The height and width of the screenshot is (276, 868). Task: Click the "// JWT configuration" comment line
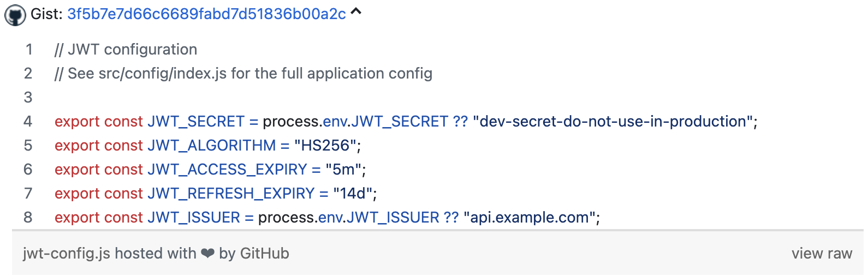[126, 50]
